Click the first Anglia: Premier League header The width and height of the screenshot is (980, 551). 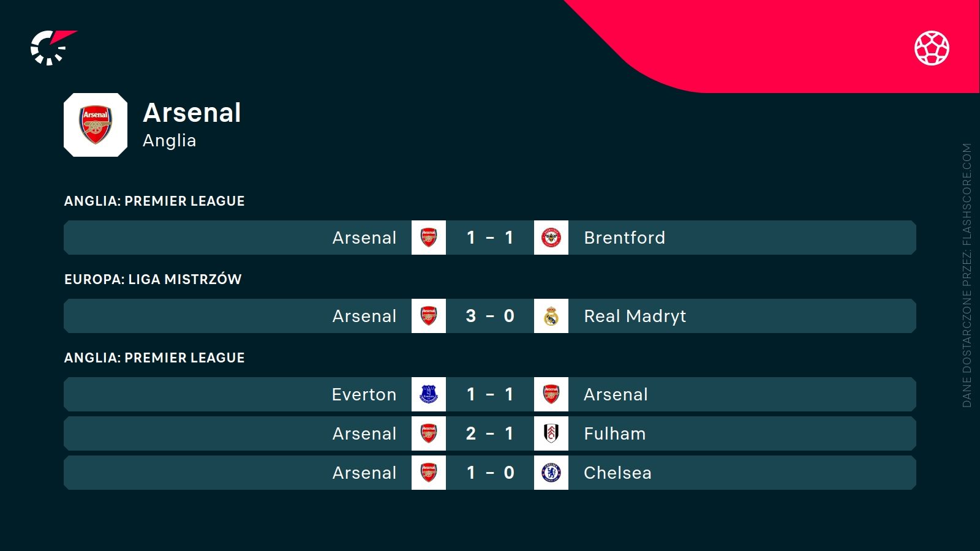coord(154,201)
